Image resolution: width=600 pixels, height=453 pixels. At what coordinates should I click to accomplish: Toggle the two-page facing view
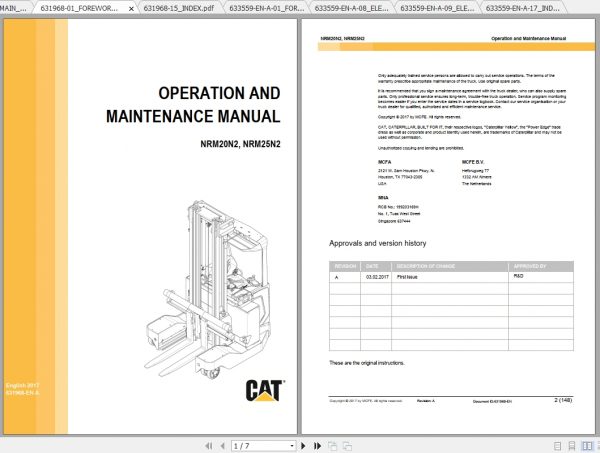[587, 446]
